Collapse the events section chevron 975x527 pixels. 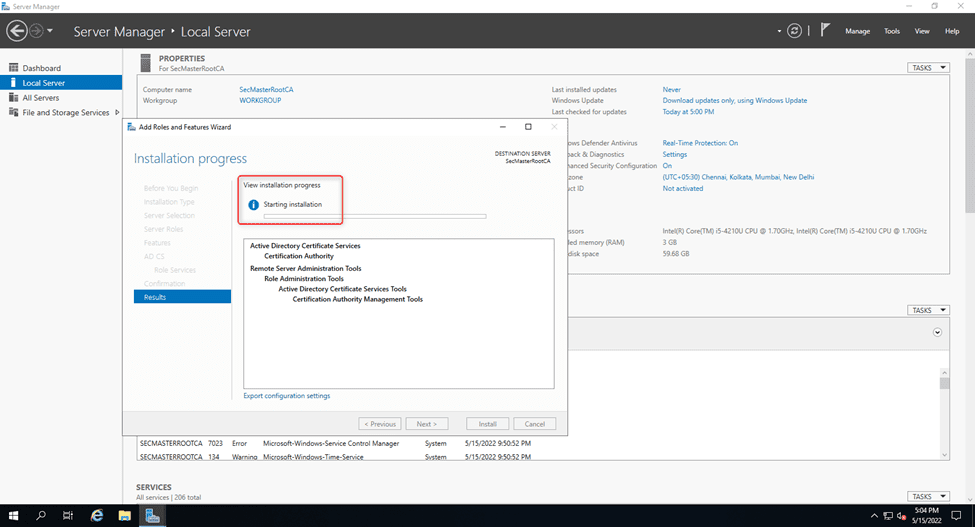tap(937, 332)
